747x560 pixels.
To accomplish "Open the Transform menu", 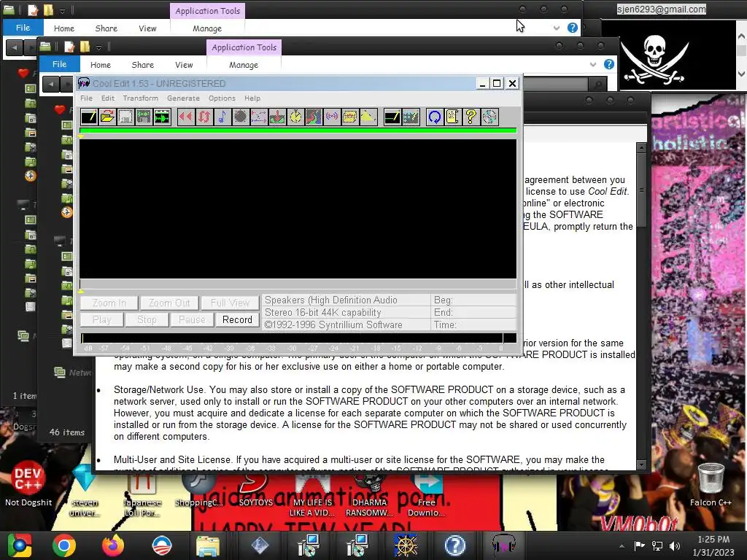I will (141, 98).
